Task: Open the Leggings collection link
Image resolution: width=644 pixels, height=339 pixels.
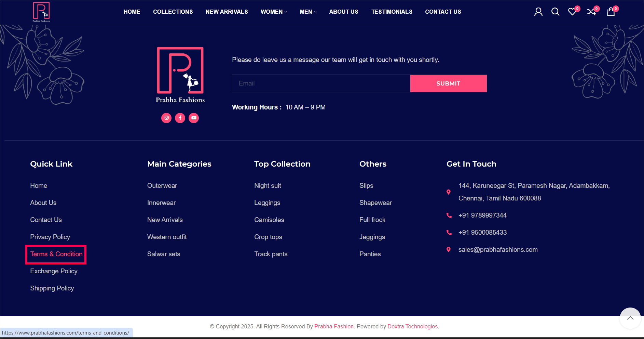Action: coord(267,203)
